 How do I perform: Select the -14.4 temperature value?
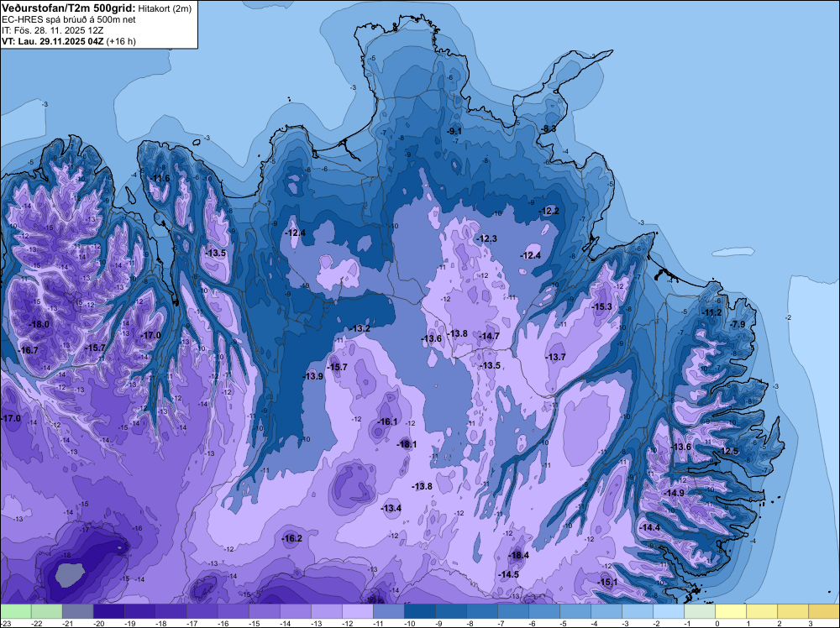650,528
